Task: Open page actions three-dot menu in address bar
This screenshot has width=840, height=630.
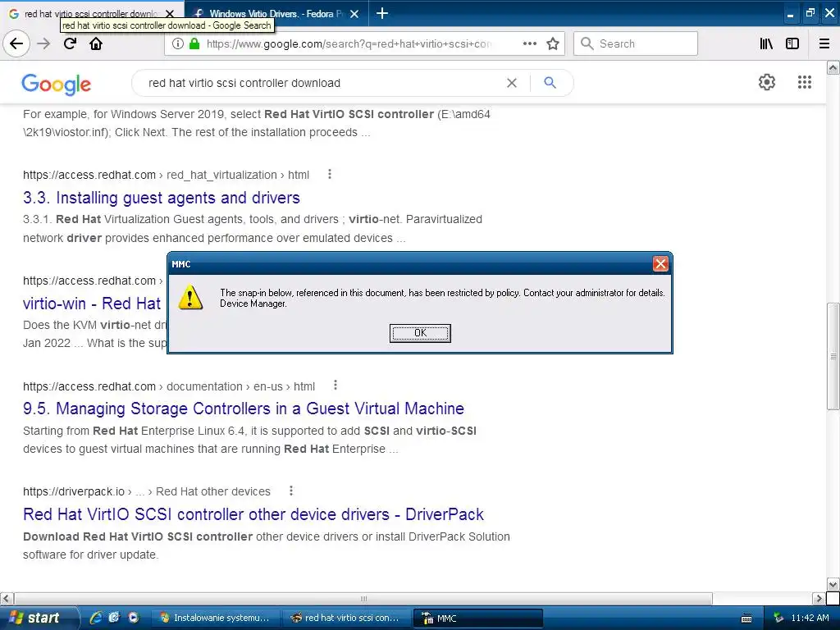Action: (x=529, y=44)
